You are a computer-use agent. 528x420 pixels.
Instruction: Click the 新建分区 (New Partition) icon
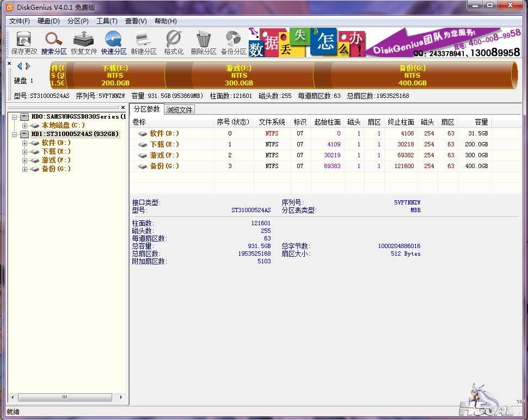click(143, 43)
